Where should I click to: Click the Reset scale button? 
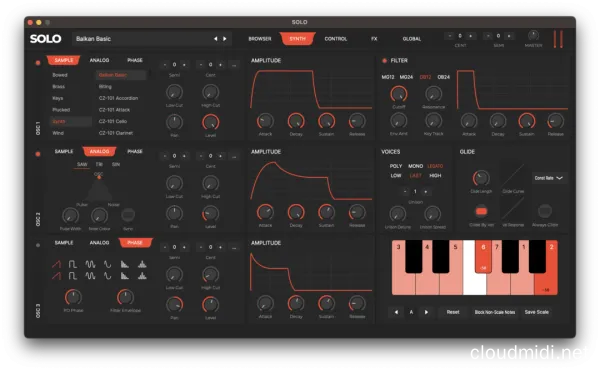[x=453, y=312]
